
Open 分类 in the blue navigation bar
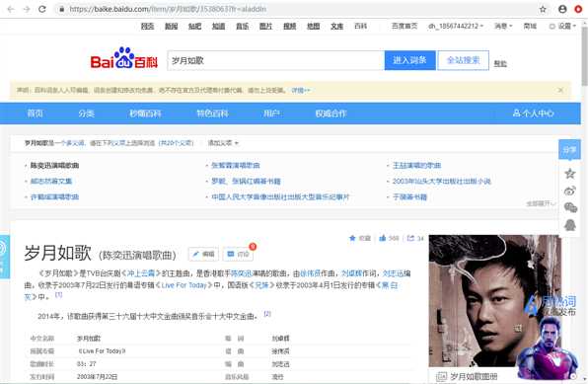86,114
